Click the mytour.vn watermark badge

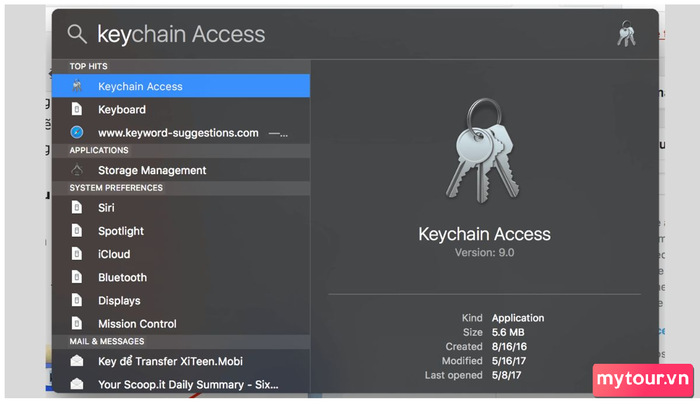pos(643,380)
